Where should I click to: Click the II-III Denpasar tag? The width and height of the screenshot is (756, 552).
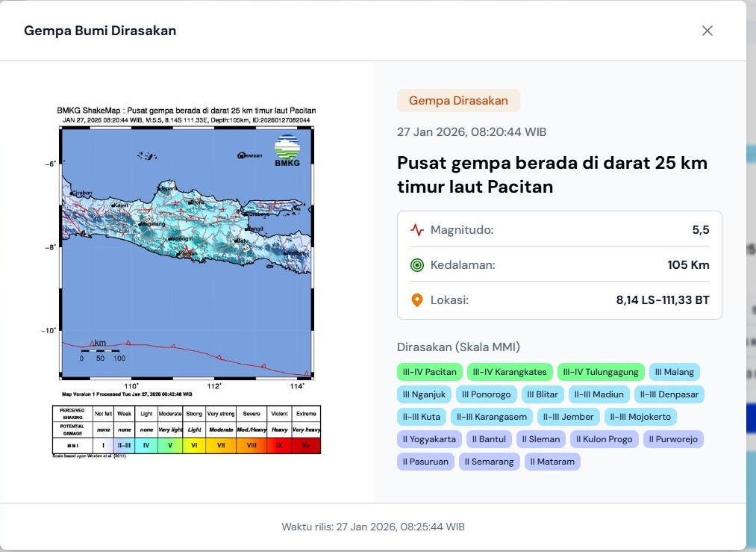click(x=669, y=394)
